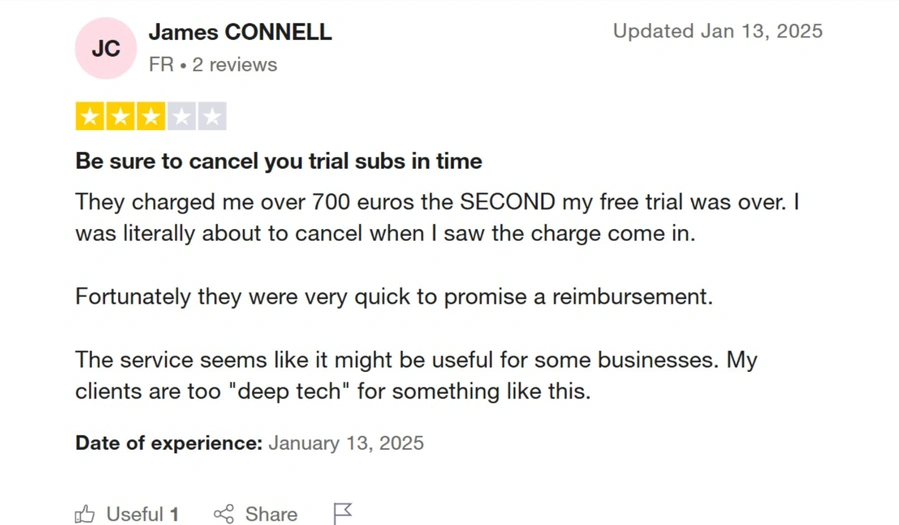
Task: Click the "2 reviews" text
Action: (235, 65)
